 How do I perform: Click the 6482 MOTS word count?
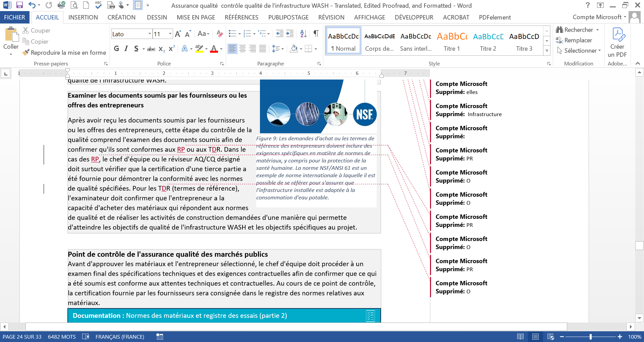62,337
